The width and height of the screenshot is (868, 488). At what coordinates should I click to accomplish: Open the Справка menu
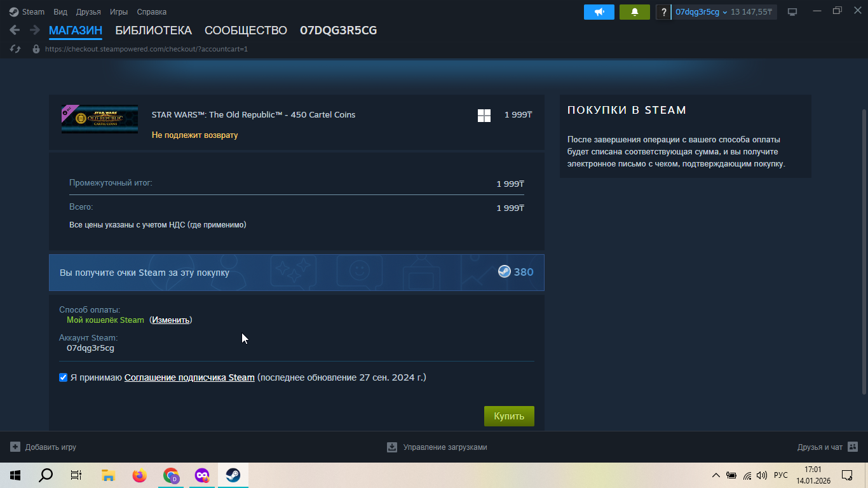coord(152,12)
